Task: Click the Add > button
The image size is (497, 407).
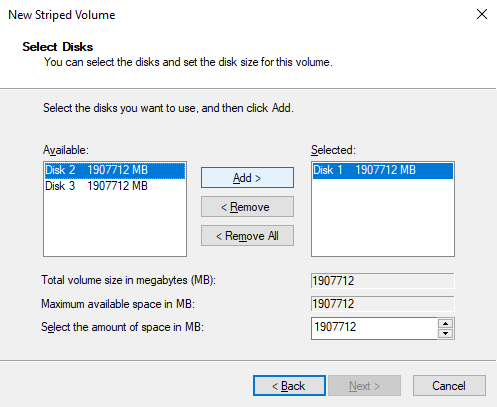Action: point(247,178)
